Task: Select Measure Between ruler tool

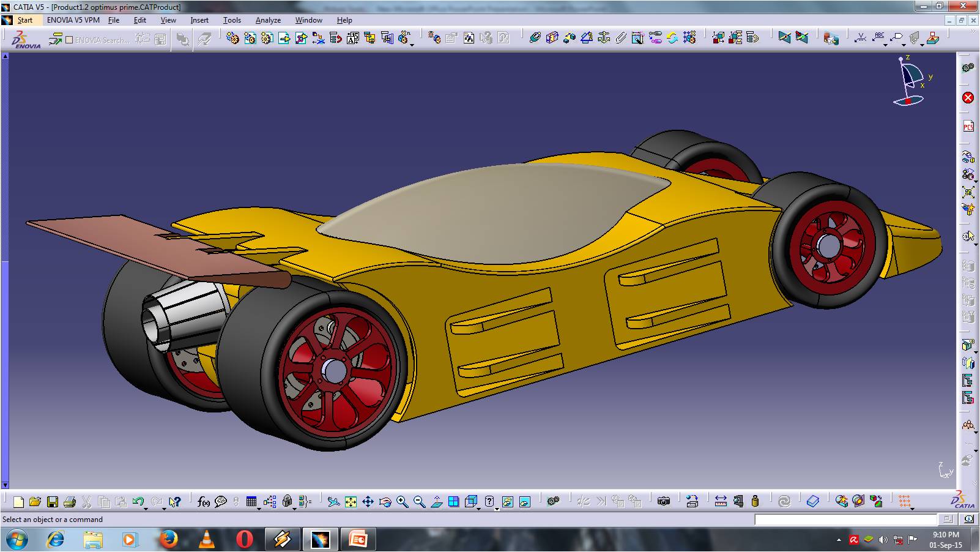Action: (x=721, y=502)
